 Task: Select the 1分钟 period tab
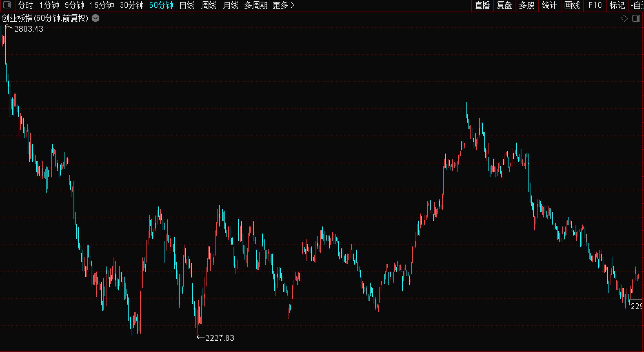pos(49,5)
